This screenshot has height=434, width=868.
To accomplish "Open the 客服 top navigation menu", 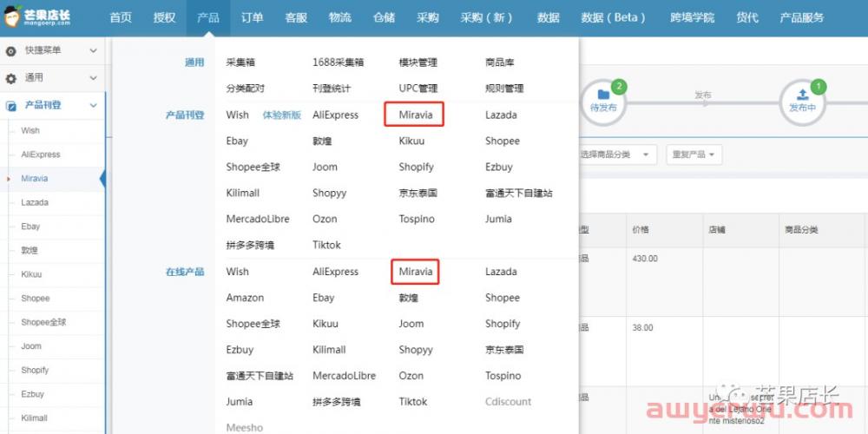I will click(x=296, y=17).
